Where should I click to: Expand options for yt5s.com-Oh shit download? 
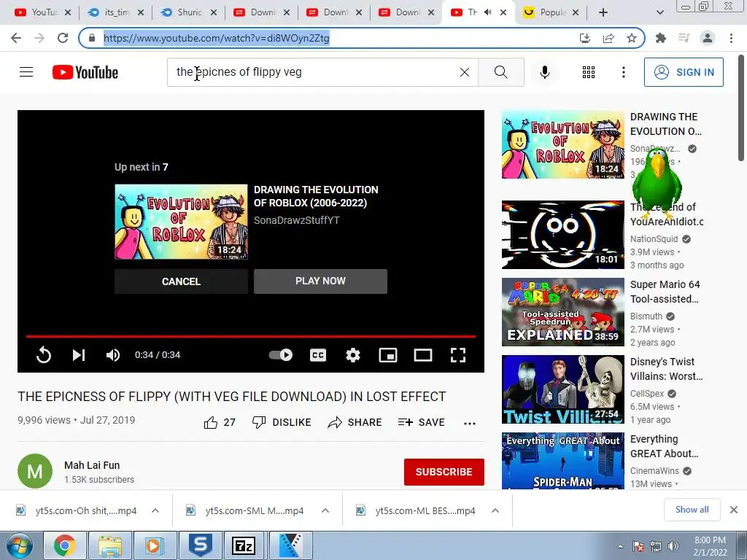[155, 510]
